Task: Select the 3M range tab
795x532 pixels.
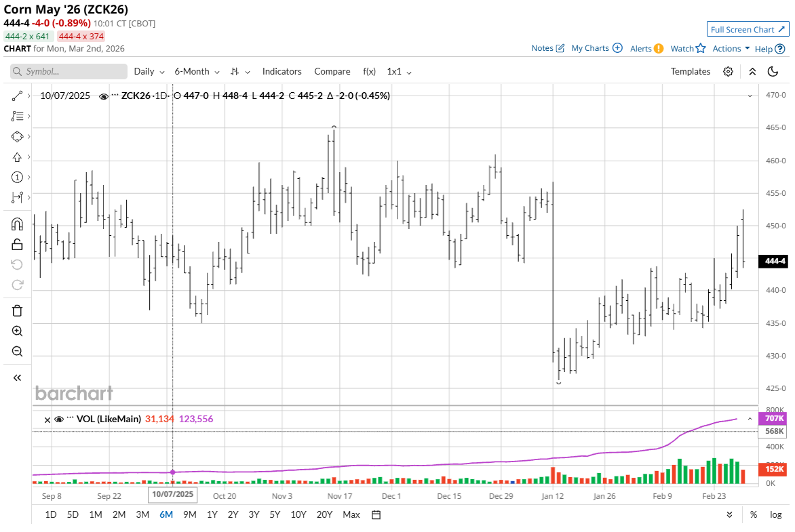Action: (x=142, y=515)
